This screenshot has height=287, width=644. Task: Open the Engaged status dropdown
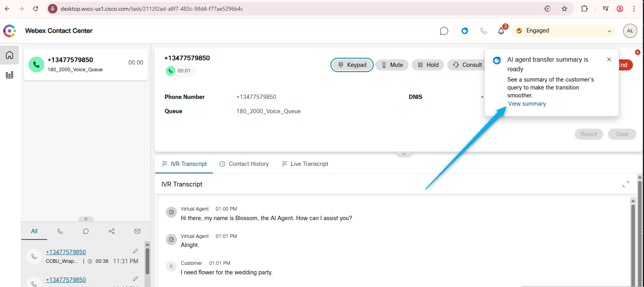[564, 31]
